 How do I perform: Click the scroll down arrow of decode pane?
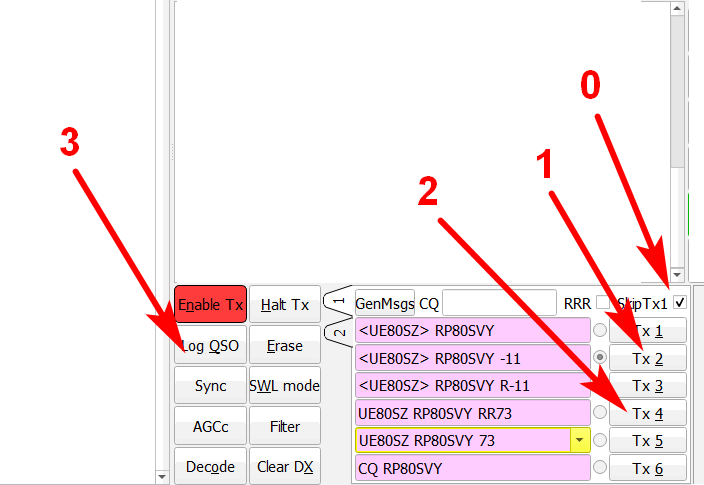point(677,274)
